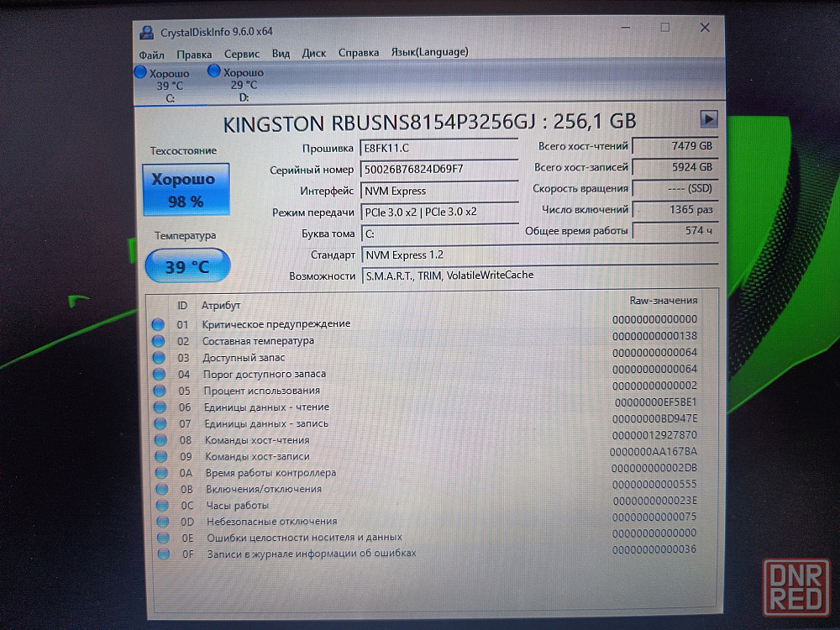Click the firmware field E8FK11.C
Viewport: 840px width, 630px height.
tap(438, 148)
